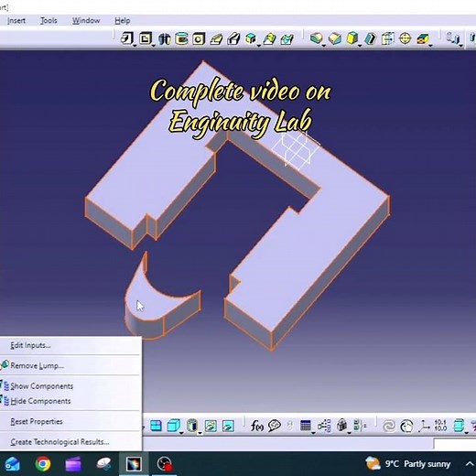The height and width of the screenshot is (476, 476).
Task: Select the Slot tool
Action: click(x=233, y=38)
